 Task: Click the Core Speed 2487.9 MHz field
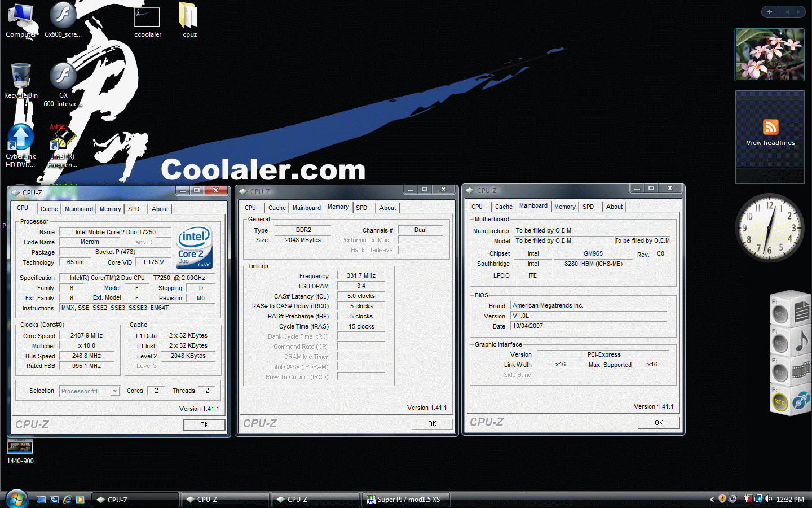86,335
